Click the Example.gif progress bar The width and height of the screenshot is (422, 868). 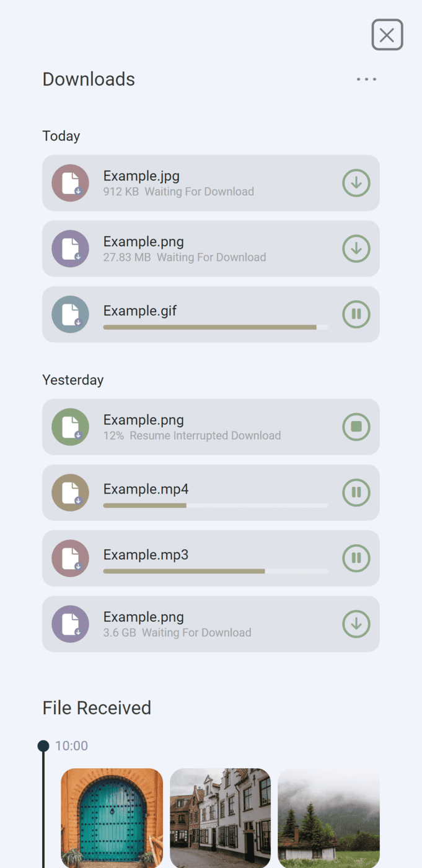[216, 327]
